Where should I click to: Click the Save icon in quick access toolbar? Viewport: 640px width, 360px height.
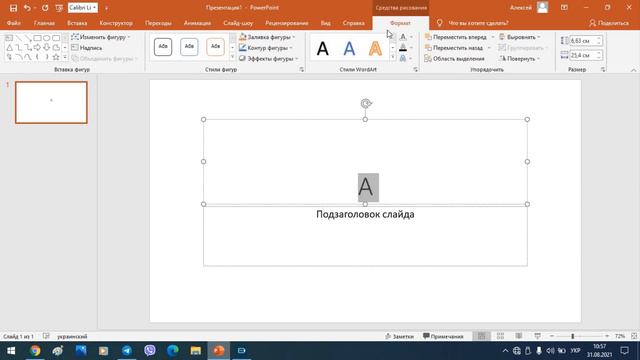[13, 8]
